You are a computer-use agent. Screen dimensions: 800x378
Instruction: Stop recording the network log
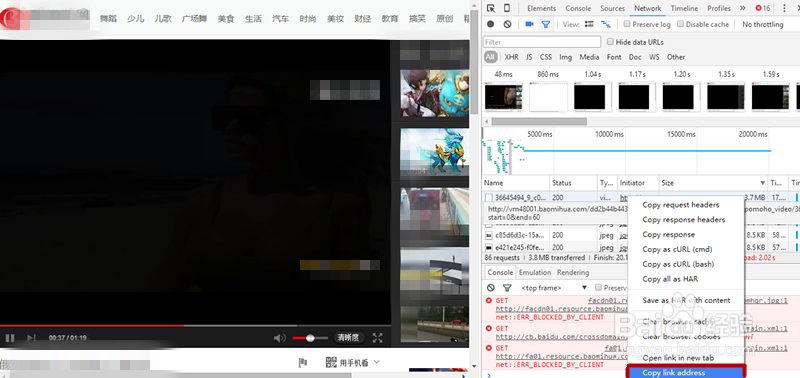click(x=490, y=24)
